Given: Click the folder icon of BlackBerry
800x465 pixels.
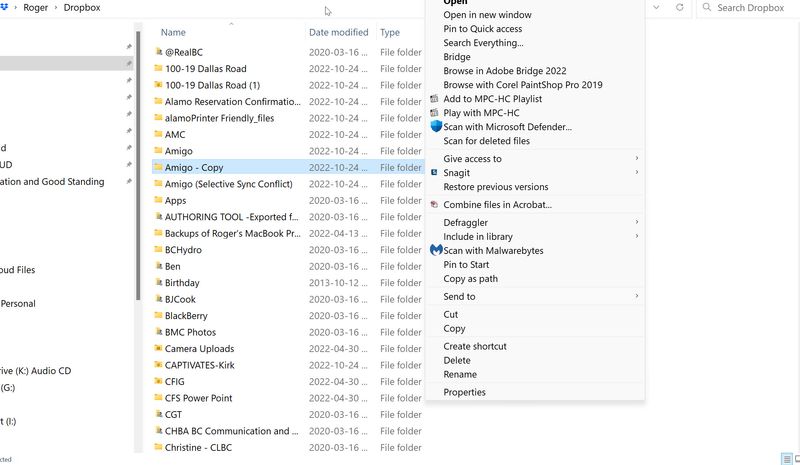Looking at the screenshot, I should click(158, 315).
